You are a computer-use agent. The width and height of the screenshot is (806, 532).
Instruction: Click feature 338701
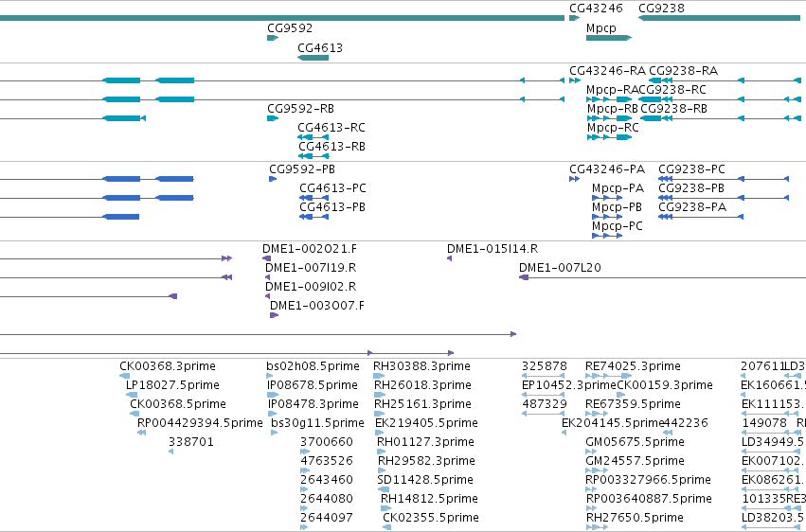[190, 443]
